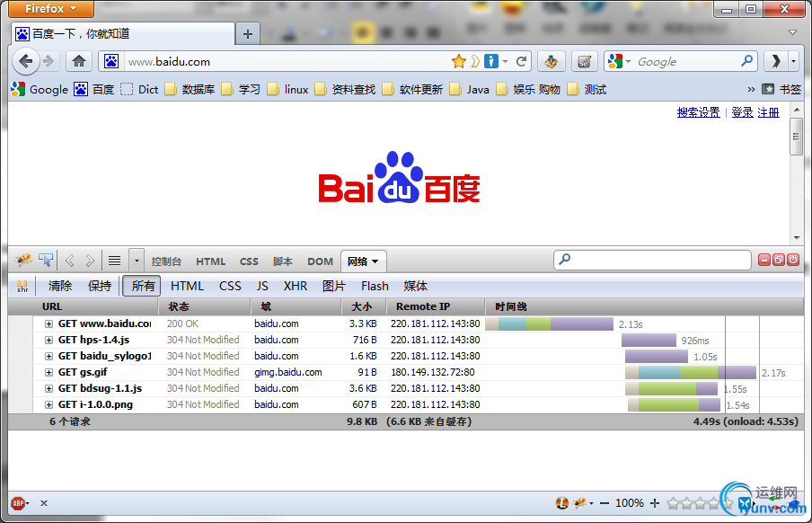Filter network requests by 媒体

click(415, 286)
